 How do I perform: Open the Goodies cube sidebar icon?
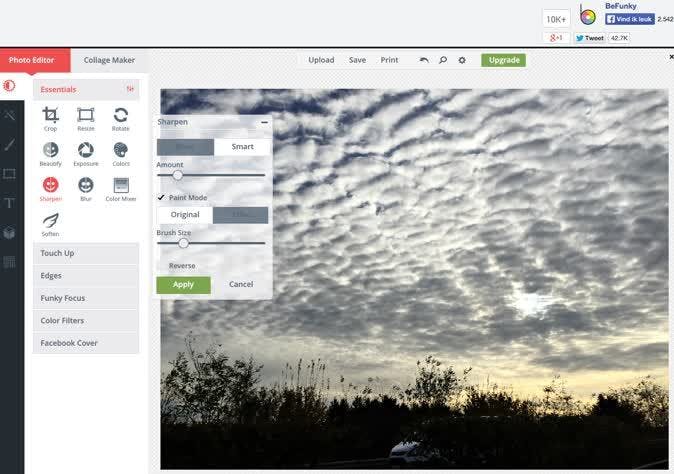(x=9, y=232)
